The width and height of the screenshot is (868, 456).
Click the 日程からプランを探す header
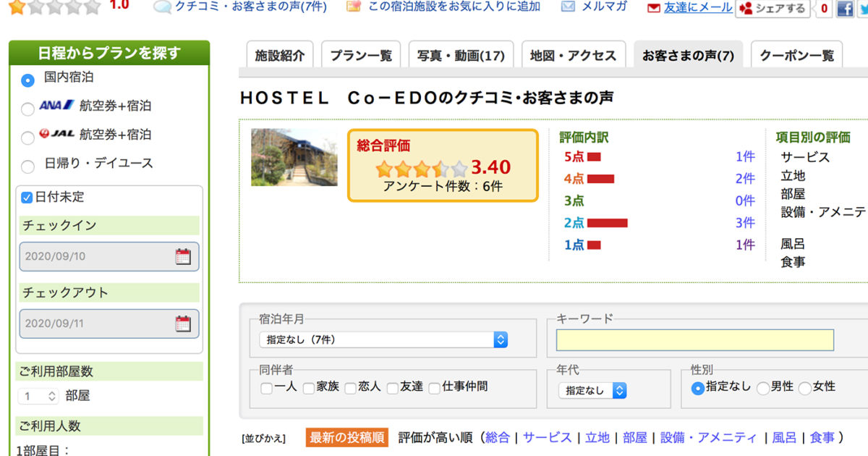(109, 53)
